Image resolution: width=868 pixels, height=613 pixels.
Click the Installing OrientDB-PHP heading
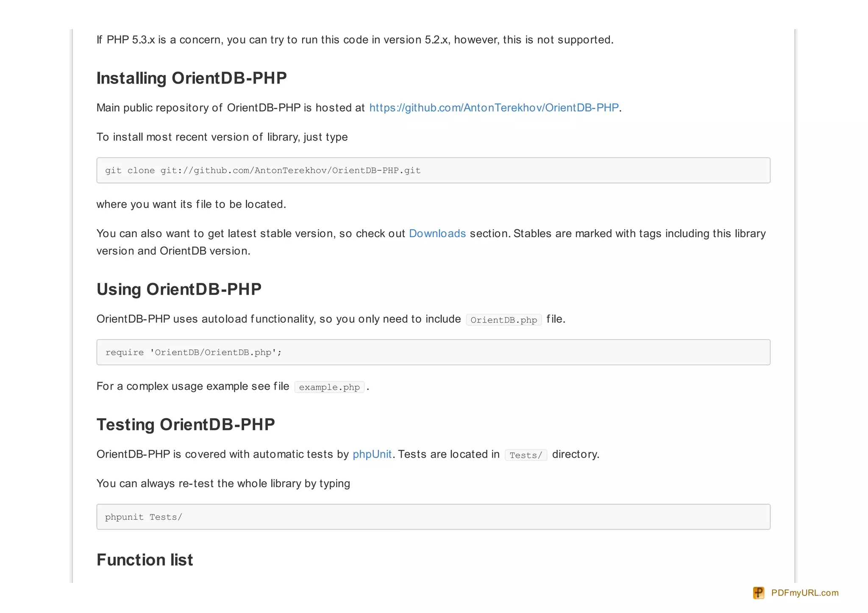(192, 78)
